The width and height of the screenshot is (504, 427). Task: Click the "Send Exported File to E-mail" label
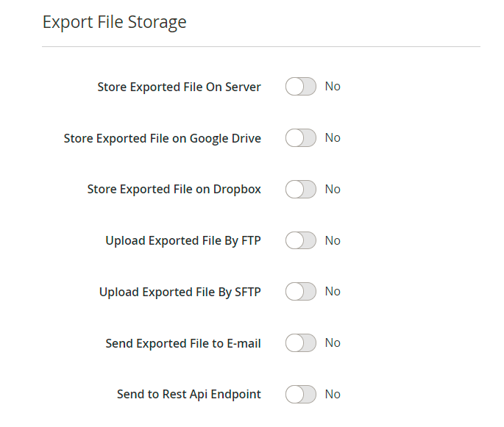[182, 343]
